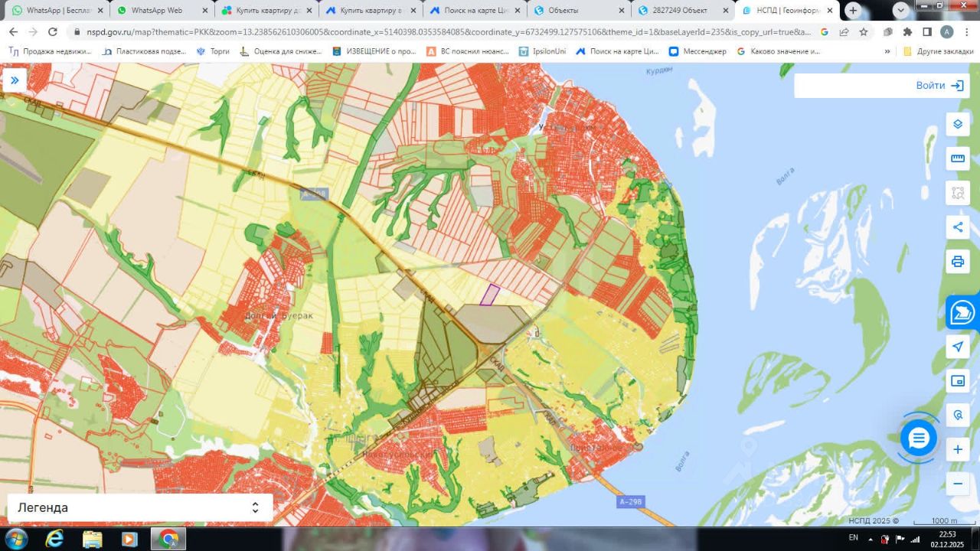This screenshot has width=980, height=551.
Task: Open the blue chat assistant button
Action: [x=918, y=439]
